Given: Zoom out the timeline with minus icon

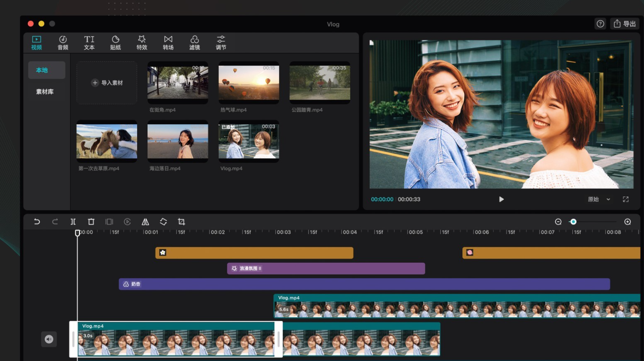Looking at the screenshot, I should coord(558,222).
